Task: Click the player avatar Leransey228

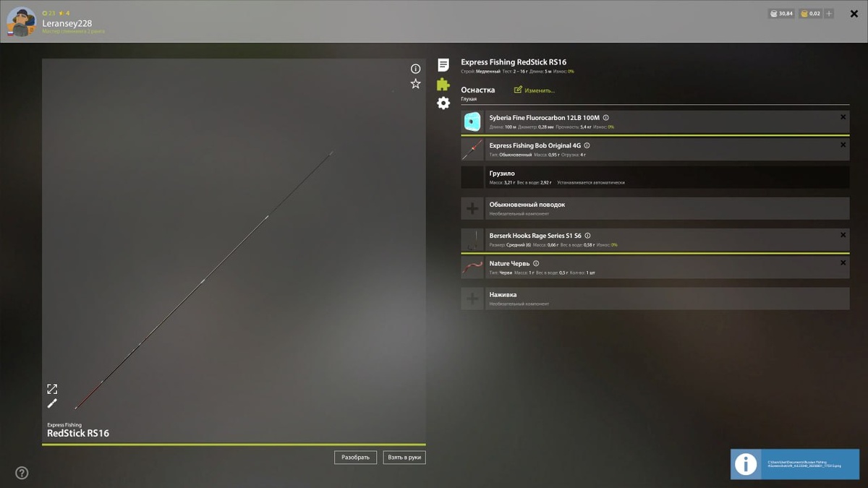Action: (21, 22)
